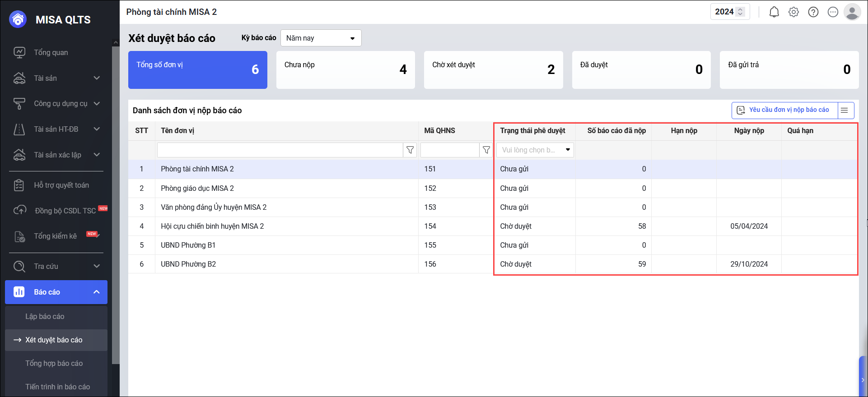868x397 pixels.
Task: Click the filter icon for Mã QHNS
Action: click(x=486, y=150)
